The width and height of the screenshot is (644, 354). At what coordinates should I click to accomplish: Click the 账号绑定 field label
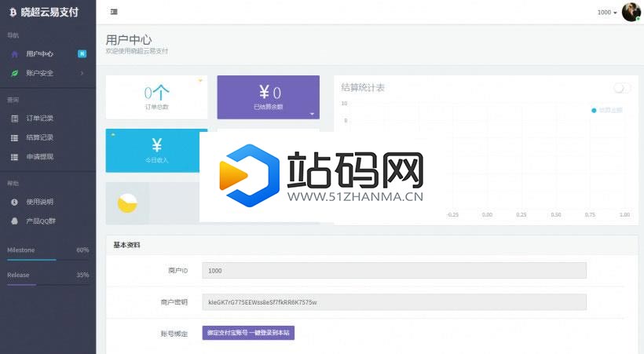(x=174, y=334)
